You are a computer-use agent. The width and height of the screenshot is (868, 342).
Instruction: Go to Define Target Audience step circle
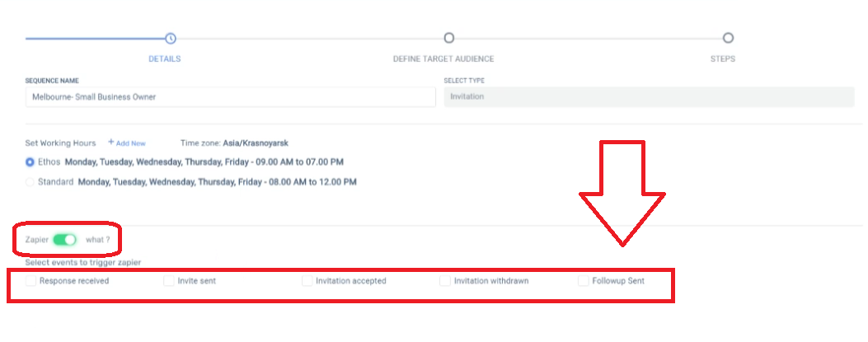(x=449, y=38)
